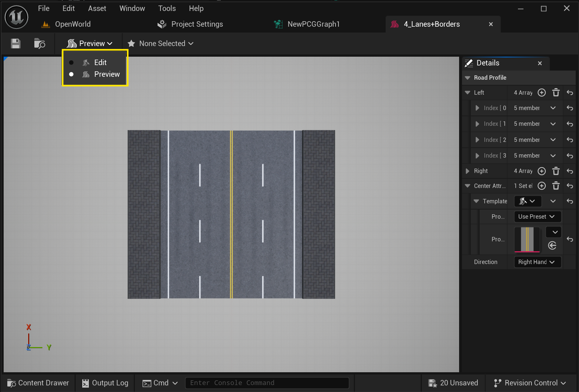Click the 20 Unsaved status icon
This screenshot has width=579, height=392.
(432, 383)
